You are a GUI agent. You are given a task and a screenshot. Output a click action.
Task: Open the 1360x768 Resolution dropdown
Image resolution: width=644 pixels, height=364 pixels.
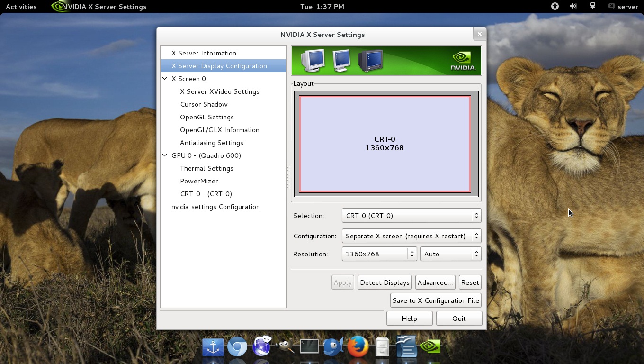click(379, 254)
